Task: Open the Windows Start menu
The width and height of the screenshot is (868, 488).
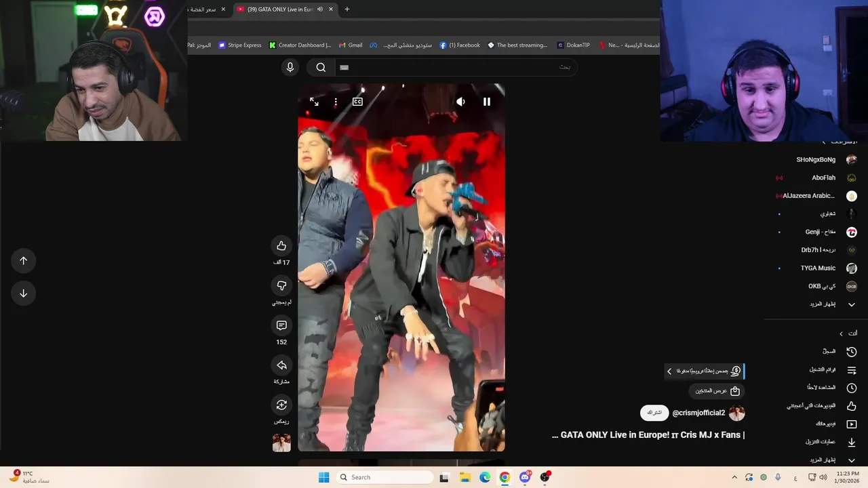Action: (x=324, y=477)
